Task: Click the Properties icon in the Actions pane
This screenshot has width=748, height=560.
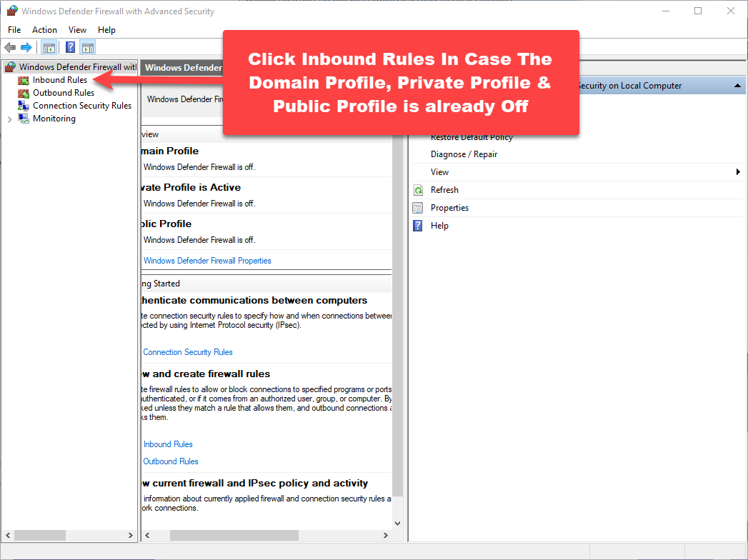Action: pyautogui.click(x=419, y=208)
